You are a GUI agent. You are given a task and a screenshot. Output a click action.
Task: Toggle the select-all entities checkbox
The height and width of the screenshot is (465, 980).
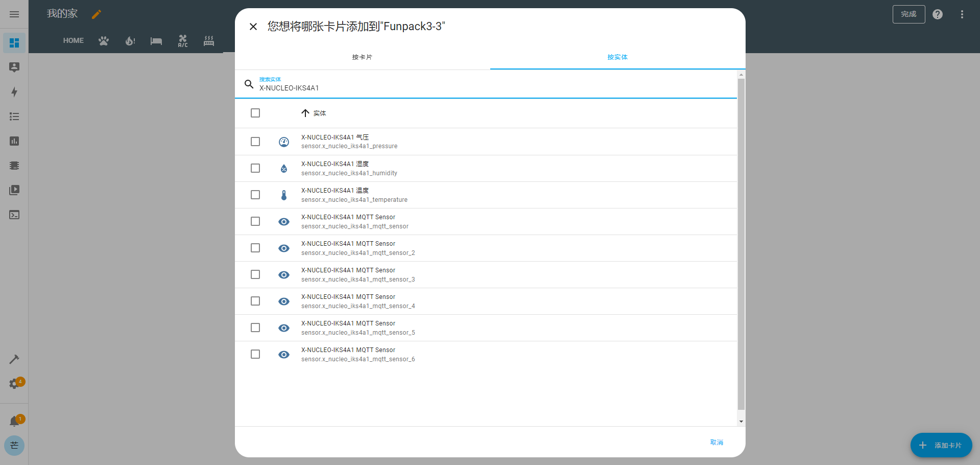pos(255,113)
